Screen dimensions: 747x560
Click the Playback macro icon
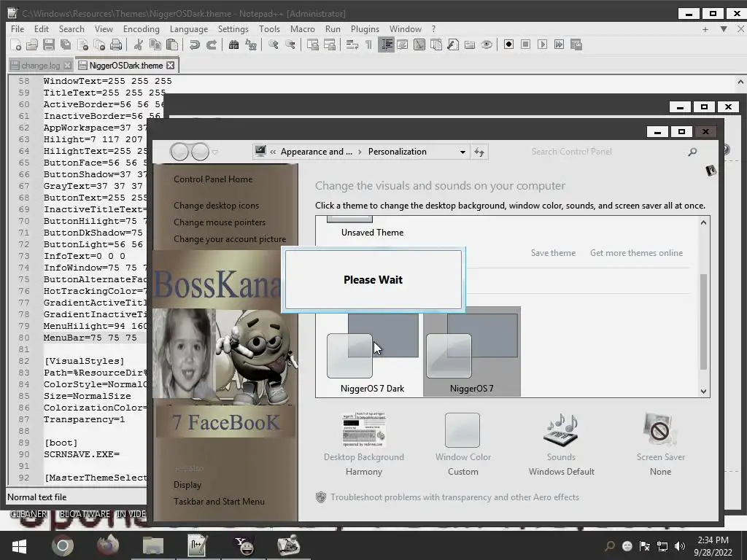[542, 44]
